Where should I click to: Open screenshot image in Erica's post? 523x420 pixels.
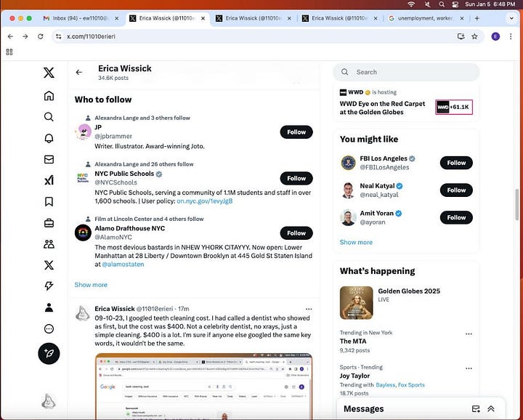tap(203, 387)
